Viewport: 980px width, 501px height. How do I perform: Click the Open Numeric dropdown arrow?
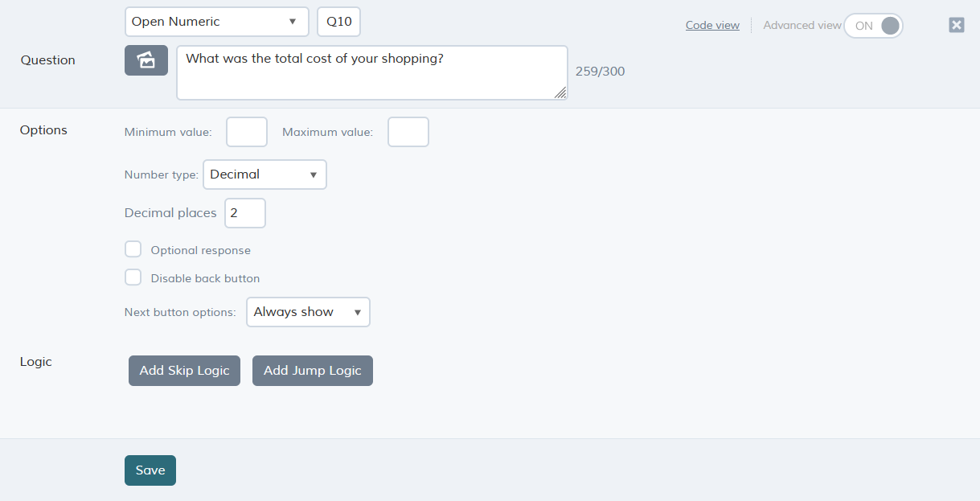pyautogui.click(x=293, y=22)
